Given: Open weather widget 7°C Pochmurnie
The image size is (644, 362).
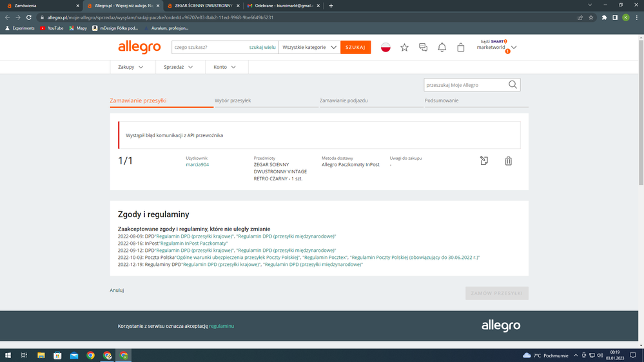Looking at the screenshot, I should pyautogui.click(x=545, y=356).
